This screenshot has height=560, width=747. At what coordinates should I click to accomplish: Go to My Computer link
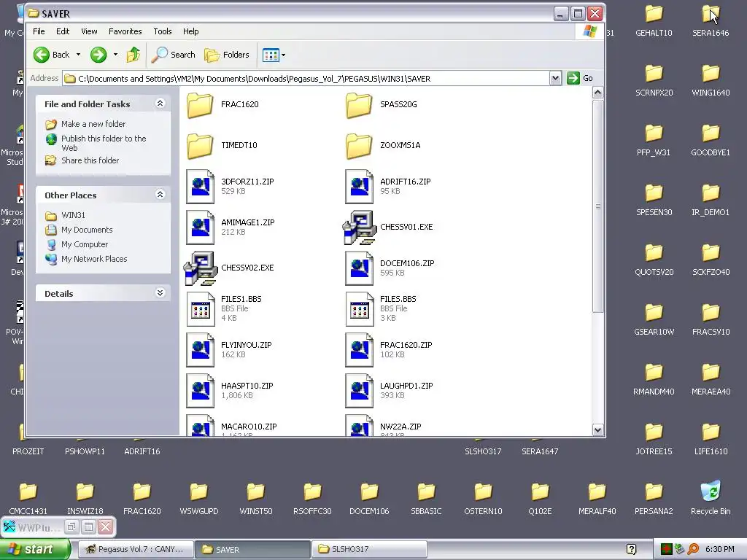click(x=85, y=244)
